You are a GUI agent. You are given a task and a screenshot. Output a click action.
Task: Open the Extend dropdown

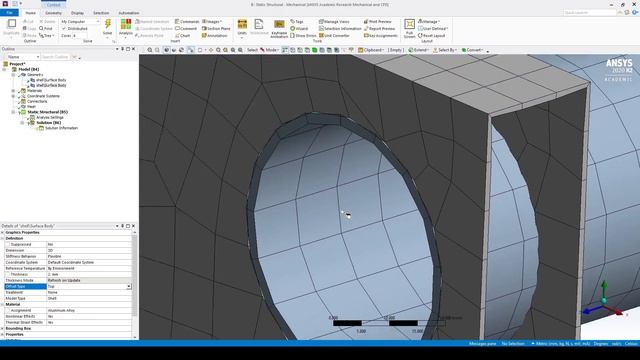(x=418, y=50)
